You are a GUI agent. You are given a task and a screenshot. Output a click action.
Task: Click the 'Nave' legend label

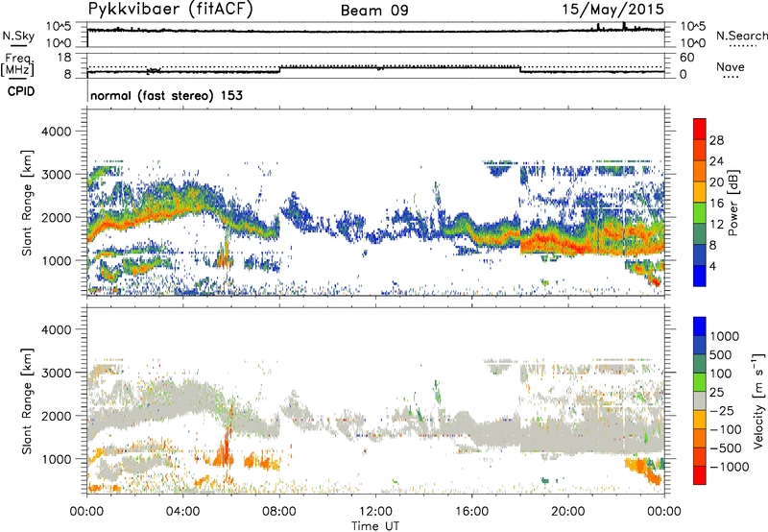[x=731, y=66]
